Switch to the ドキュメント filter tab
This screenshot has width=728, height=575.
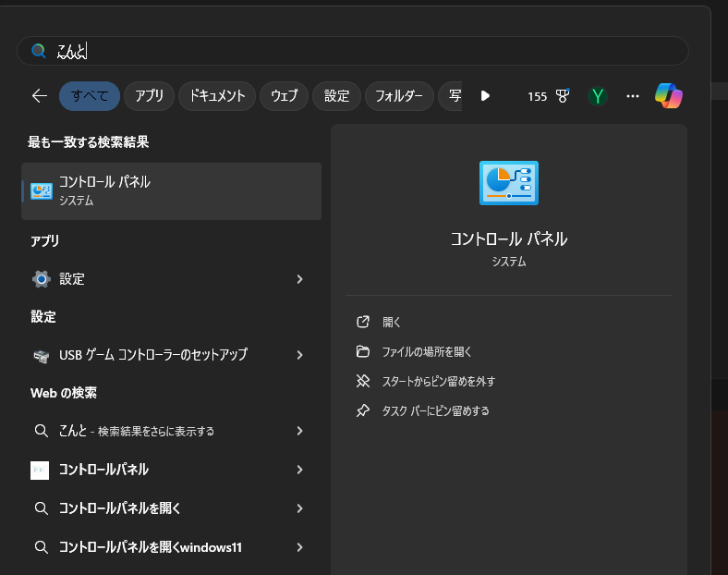pyautogui.click(x=217, y=96)
